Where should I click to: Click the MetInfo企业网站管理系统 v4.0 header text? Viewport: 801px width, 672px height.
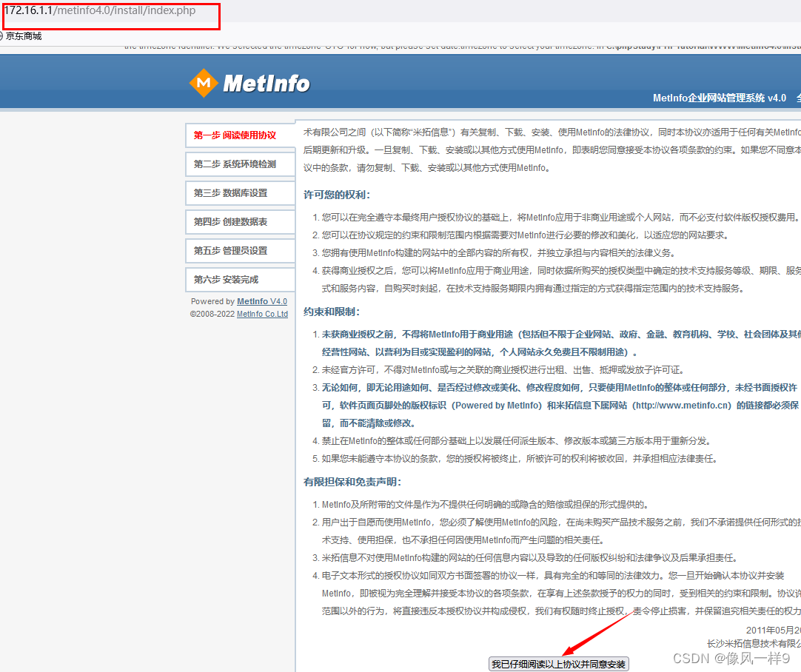pos(720,98)
